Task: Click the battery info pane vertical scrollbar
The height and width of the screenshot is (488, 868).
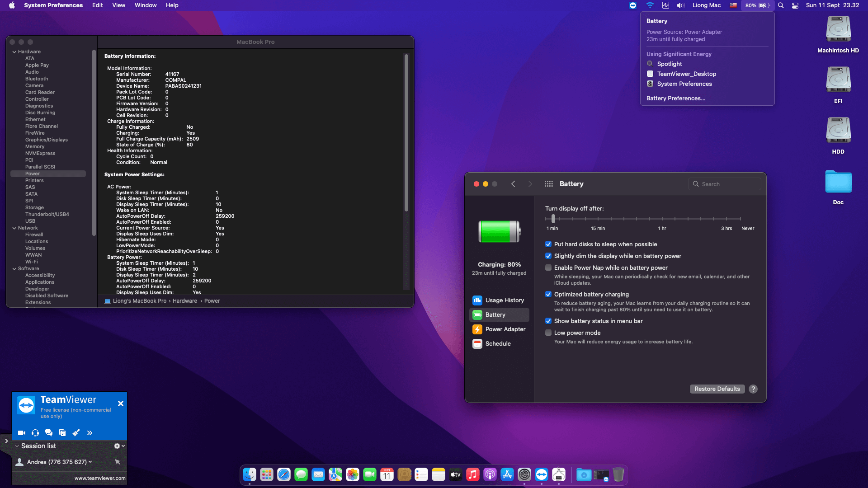Action: coord(406,133)
